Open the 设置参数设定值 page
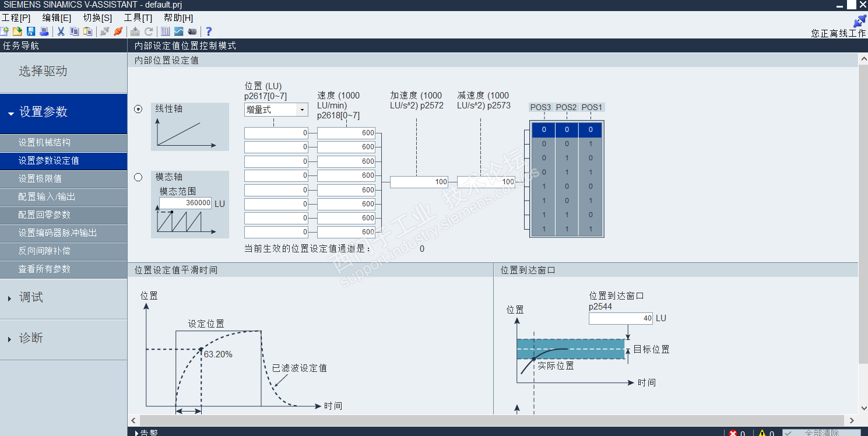The image size is (868, 436). [64, 161]
